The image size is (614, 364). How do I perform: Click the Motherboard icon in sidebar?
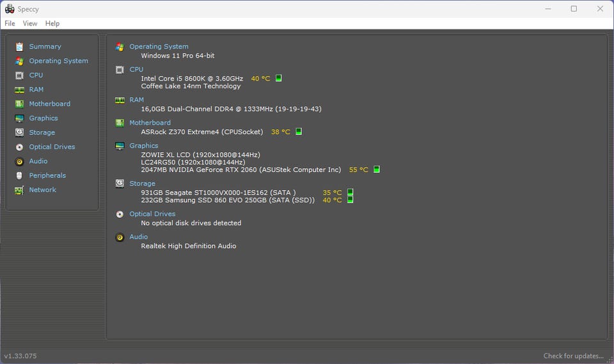tap(19, 104)
